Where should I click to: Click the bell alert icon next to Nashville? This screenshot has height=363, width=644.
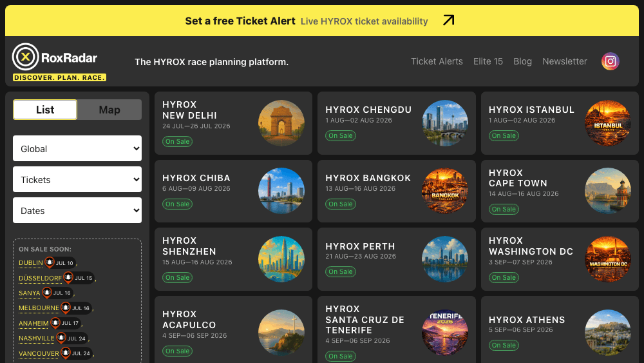pos(61,338)
